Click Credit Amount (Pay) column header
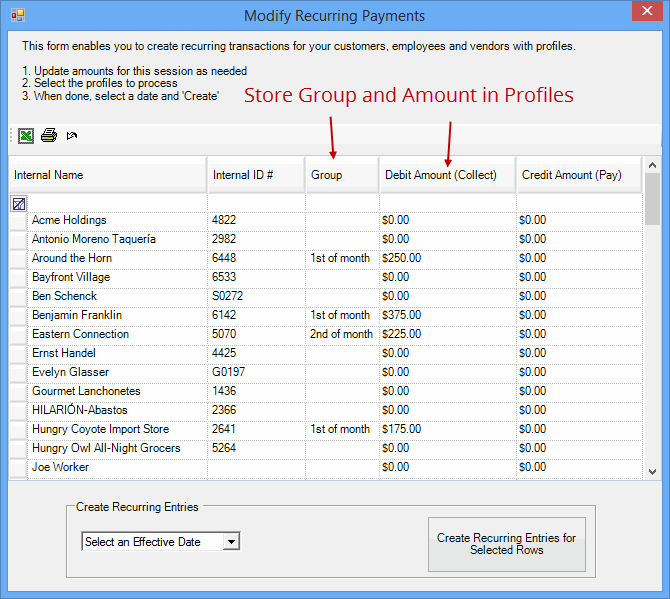670x599 pixels. (578, 175)
